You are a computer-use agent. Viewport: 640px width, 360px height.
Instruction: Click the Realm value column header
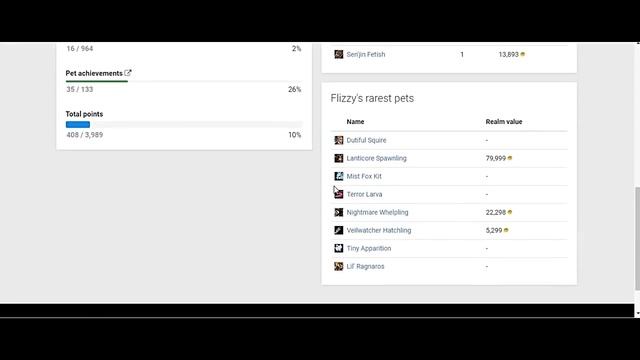(x=504, y=122)
